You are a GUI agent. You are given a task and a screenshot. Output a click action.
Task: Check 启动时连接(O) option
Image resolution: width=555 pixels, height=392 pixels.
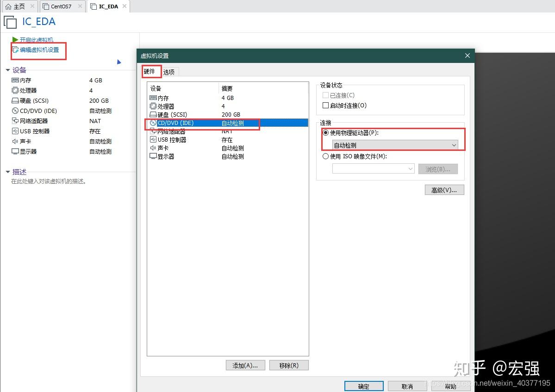click(325, 105)
